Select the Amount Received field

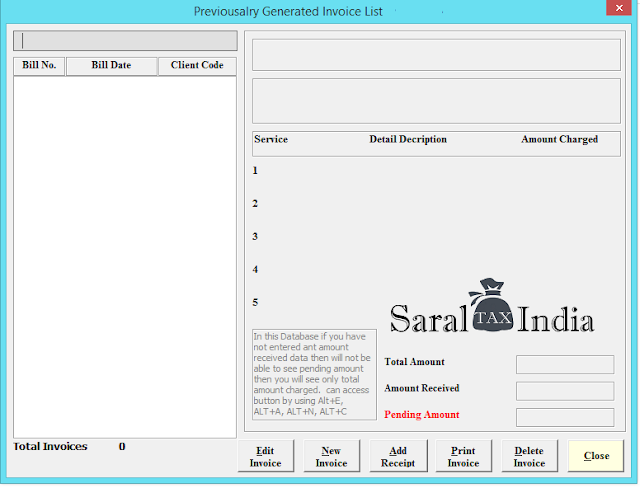tap(565, 391)
